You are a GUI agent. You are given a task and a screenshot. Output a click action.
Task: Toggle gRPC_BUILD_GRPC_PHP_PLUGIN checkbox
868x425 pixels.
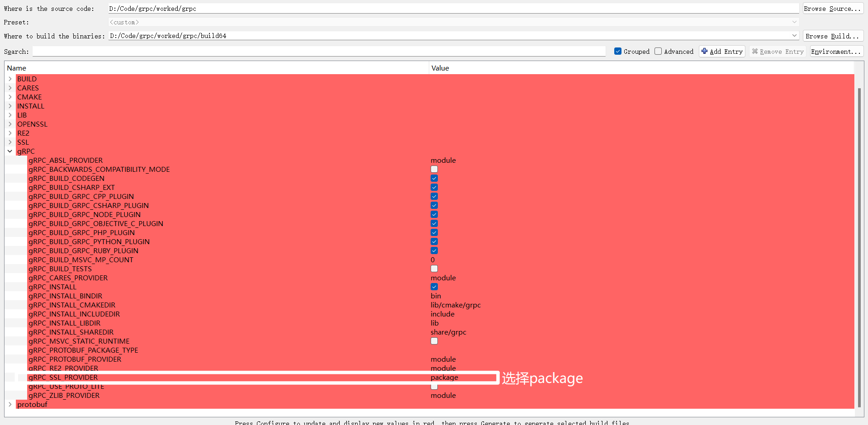coord(434,233)
